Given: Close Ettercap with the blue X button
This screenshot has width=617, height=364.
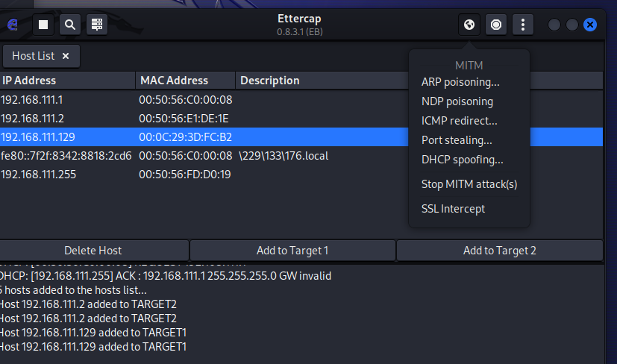Looking at the screenshot, I should [590, 25].
